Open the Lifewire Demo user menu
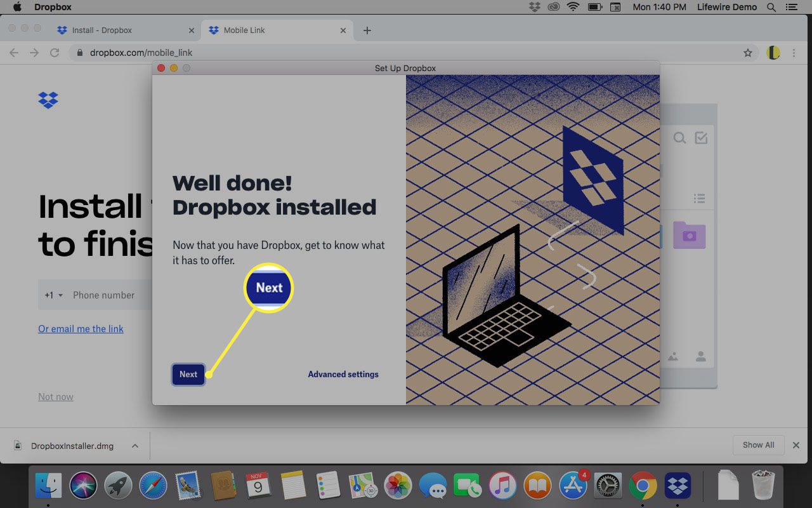 [x=727, y=7]
